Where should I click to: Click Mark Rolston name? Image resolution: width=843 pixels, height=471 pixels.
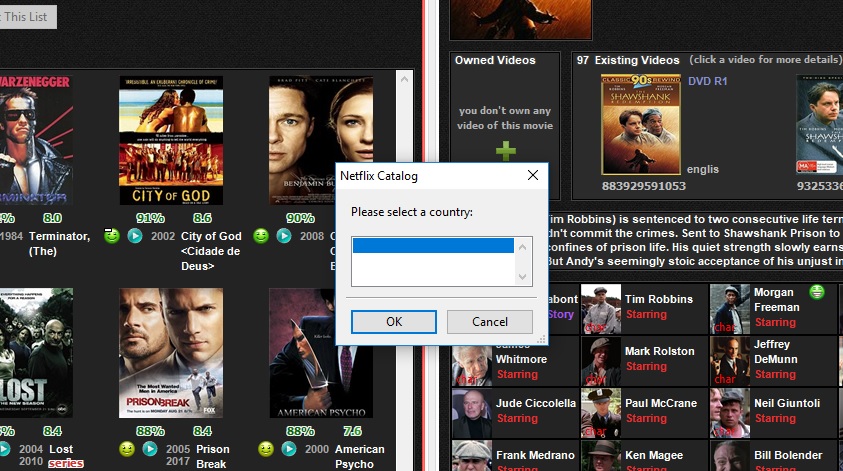(x=660, y=351)
